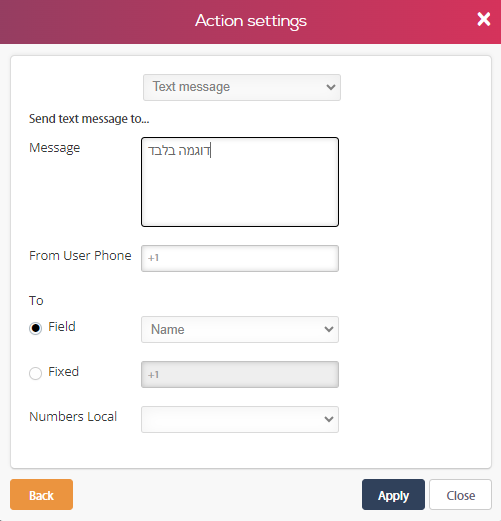Go Back using the orange button
501x521 pixels.
(x=41, y=495)
